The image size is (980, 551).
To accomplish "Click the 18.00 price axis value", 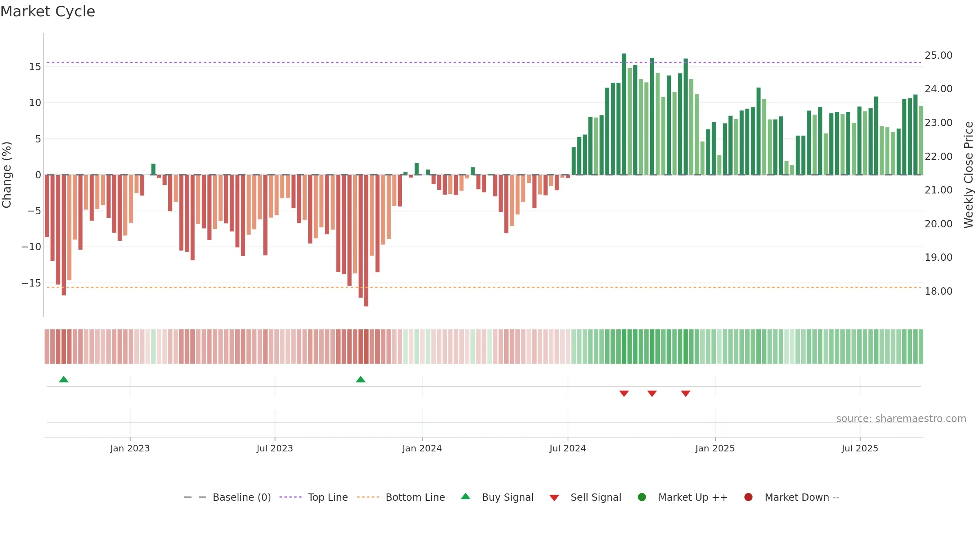I will click(x=938, y=291).
